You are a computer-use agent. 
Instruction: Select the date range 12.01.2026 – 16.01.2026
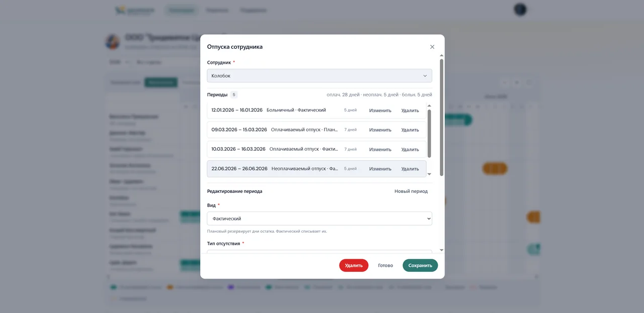click(x=237, y=110)
